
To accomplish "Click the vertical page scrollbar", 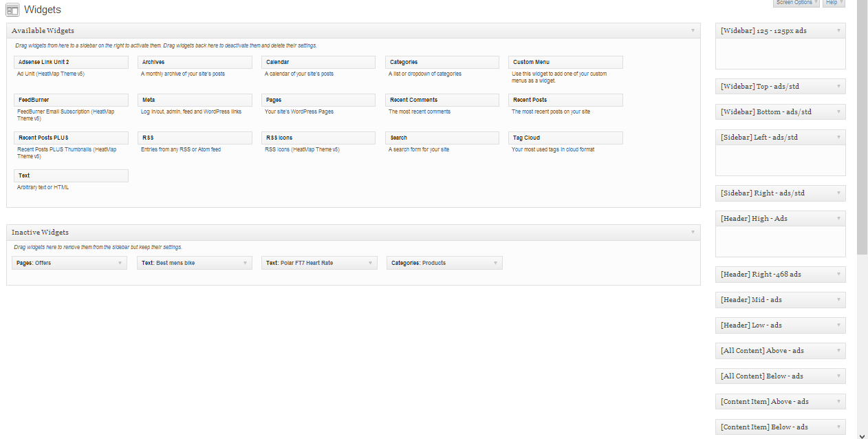I will coord(862,127).
